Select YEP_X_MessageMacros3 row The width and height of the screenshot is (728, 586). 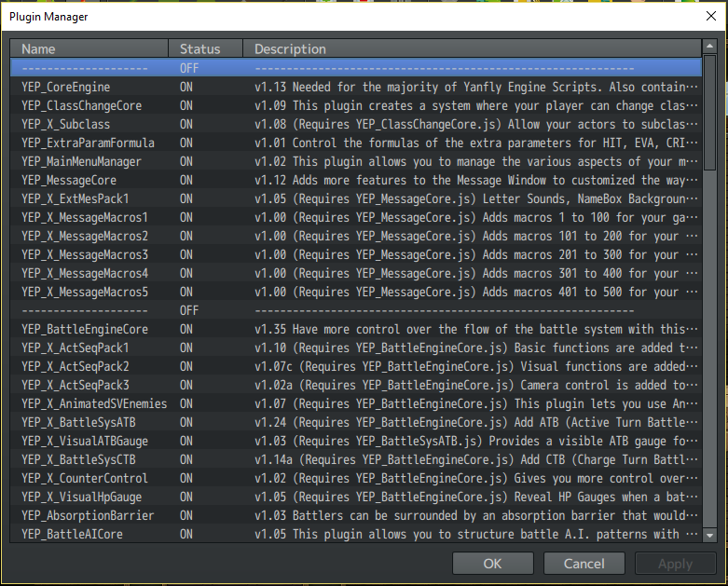coord(356,254)
